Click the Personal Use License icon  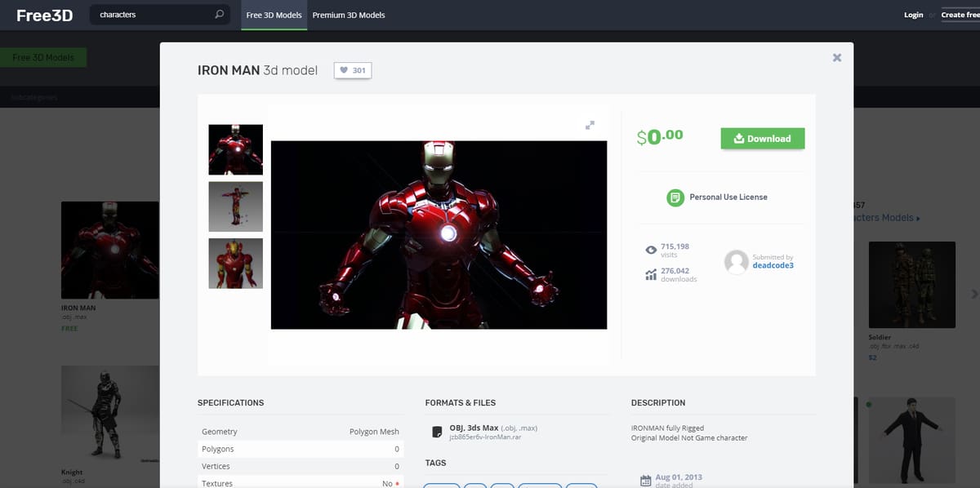675,197
